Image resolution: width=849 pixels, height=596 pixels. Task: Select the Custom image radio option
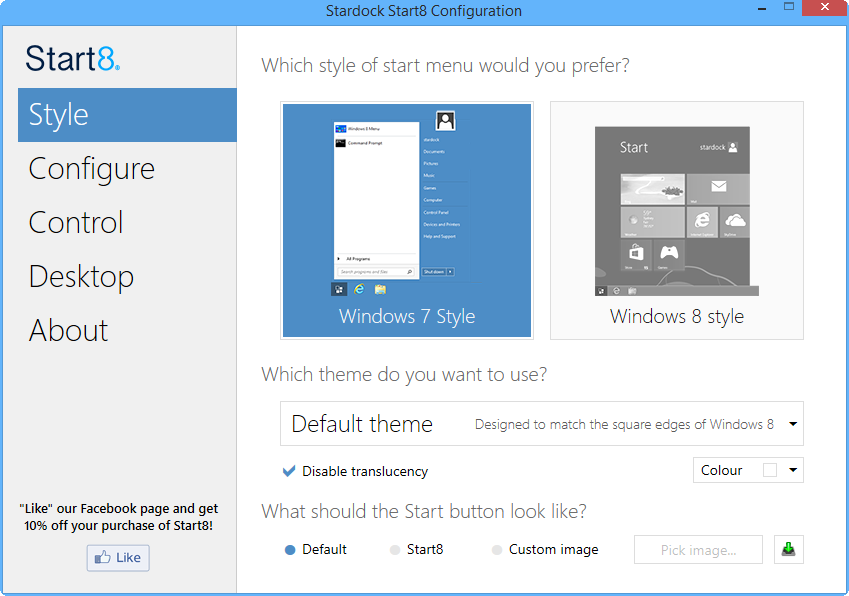(497, 549)
